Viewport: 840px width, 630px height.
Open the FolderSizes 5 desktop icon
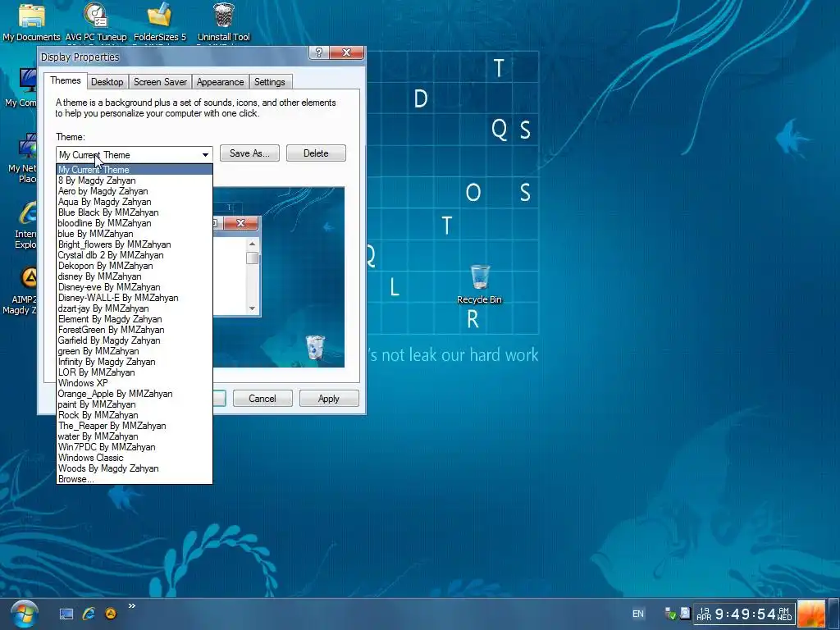160,22
